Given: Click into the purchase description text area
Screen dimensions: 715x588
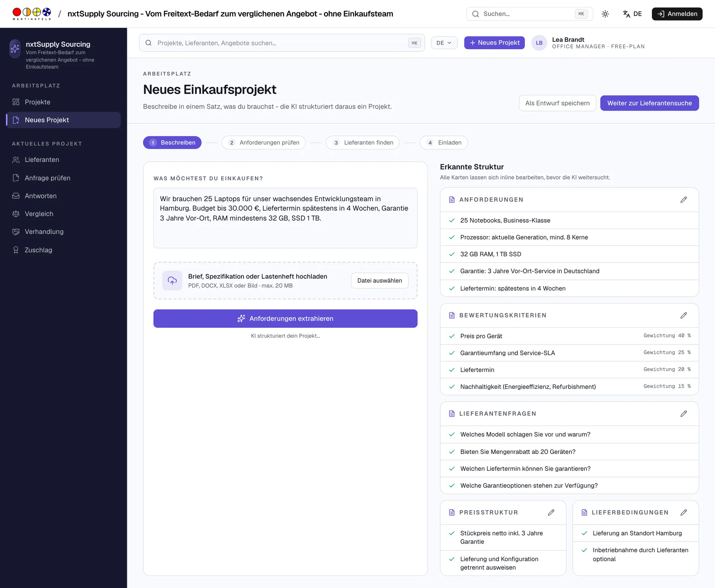Looking at the screenshot, I should pyautogui.click(x=285, y=218).
